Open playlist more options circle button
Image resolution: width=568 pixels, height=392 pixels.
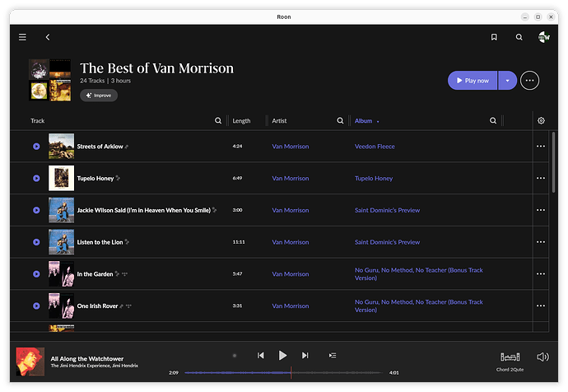(x=529, y=81)
